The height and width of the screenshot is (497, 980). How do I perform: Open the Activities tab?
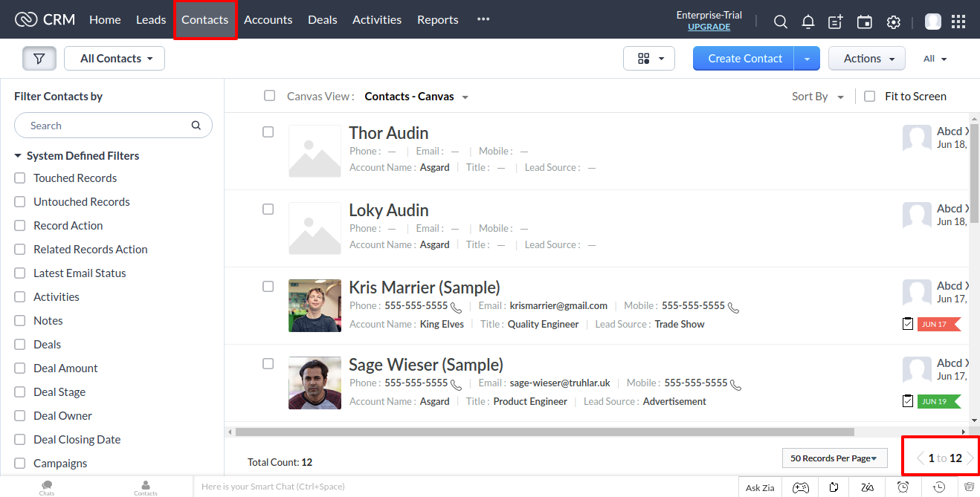pyautogui.click(x=377, y=20)
